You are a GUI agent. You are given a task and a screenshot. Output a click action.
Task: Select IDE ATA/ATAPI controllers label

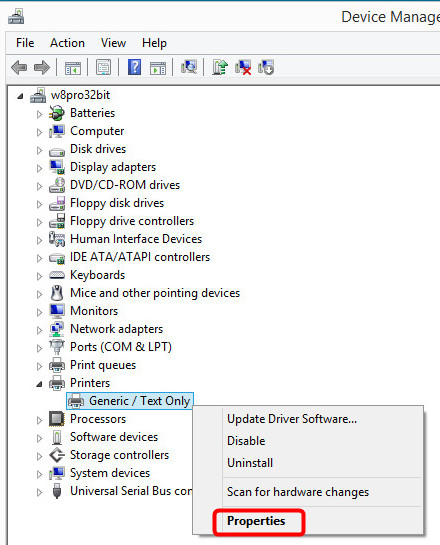pyautogui.click(x=140, y=257)
